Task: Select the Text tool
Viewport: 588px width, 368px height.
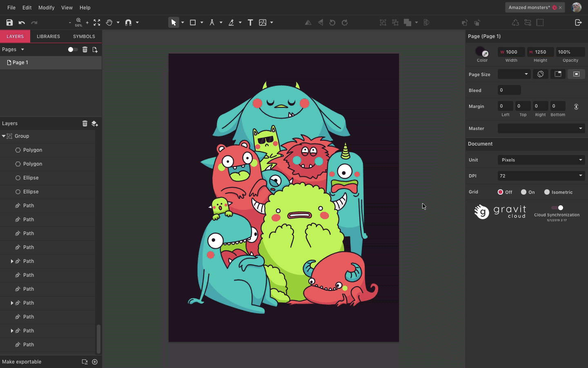Action: [x=250, y=22]
